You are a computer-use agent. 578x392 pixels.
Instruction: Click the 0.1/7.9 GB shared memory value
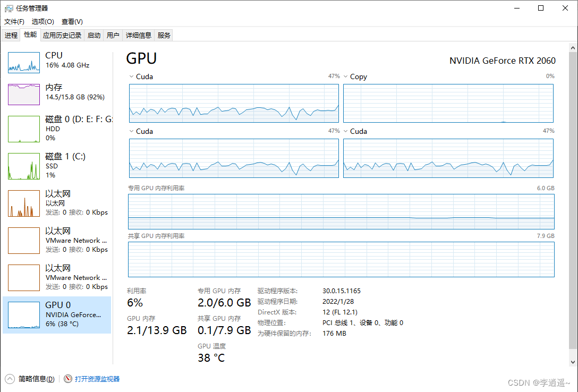224,330
